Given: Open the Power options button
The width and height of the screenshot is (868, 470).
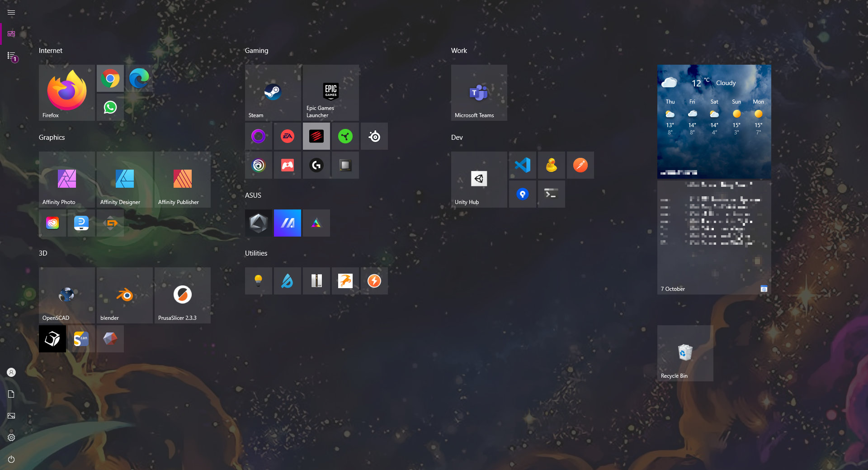Looking at the screenshot, I should [11, 459].
